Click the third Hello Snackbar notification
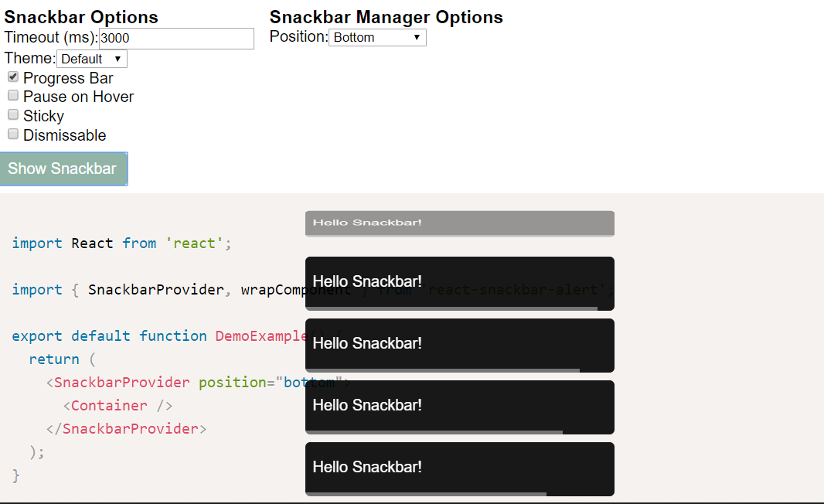The height and width of the screenshot is (504, 824). click(x=460, y=346)
